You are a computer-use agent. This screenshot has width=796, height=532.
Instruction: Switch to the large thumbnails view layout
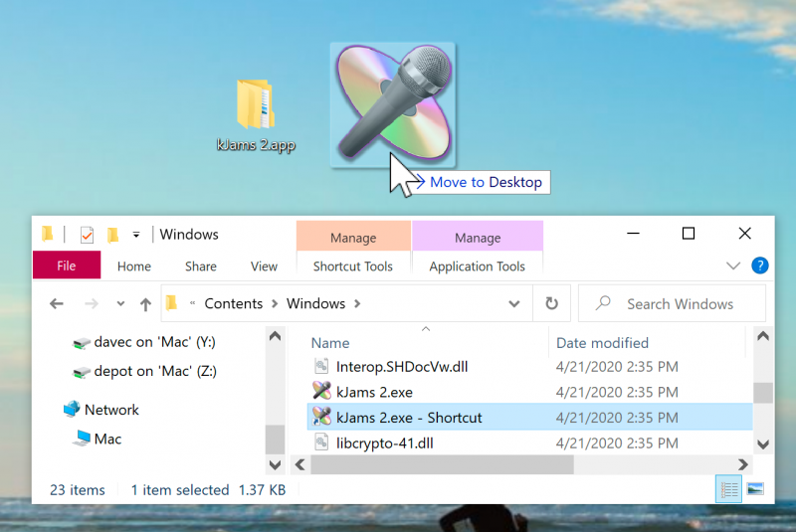coord(755,489)
